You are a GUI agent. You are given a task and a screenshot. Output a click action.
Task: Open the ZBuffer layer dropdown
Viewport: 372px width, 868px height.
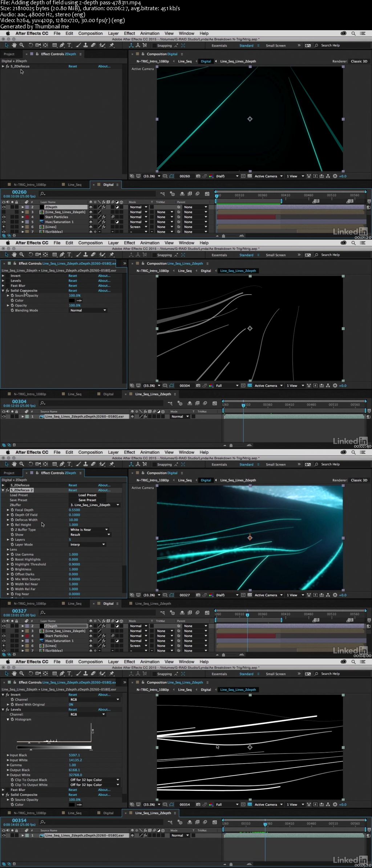click(94, 505)
